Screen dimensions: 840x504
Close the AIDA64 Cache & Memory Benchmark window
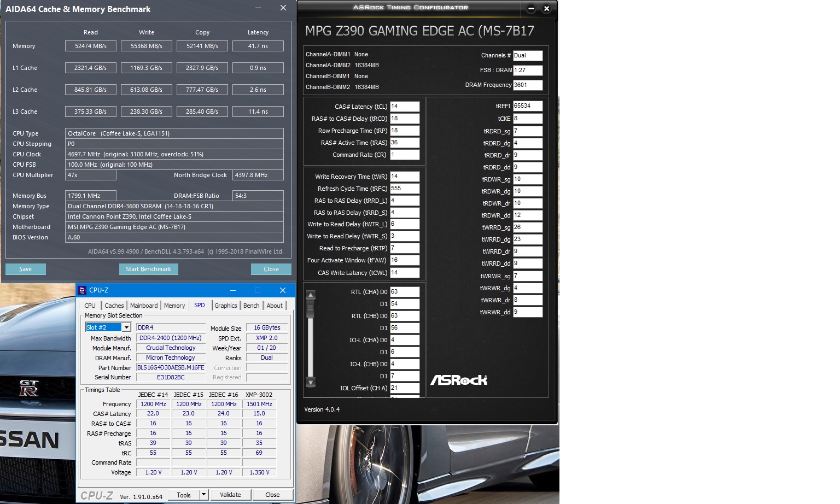click(x=283, y=8)
